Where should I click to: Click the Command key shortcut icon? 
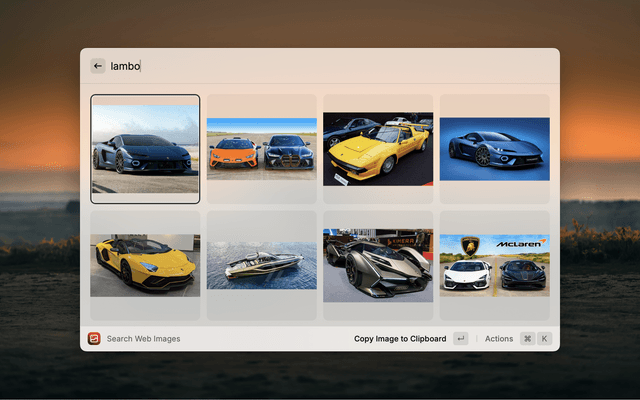(x=527, y=339)
